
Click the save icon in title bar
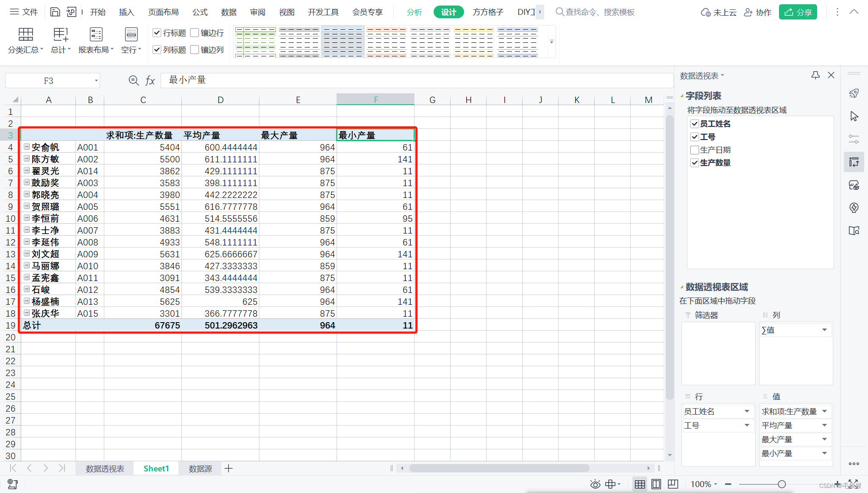tap(55, 12)
